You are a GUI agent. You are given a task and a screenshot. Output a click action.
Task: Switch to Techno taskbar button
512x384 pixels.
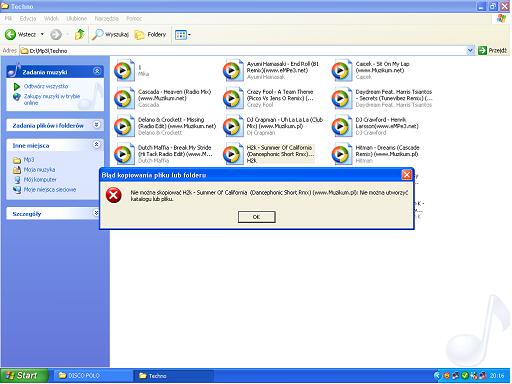(173, 376)
